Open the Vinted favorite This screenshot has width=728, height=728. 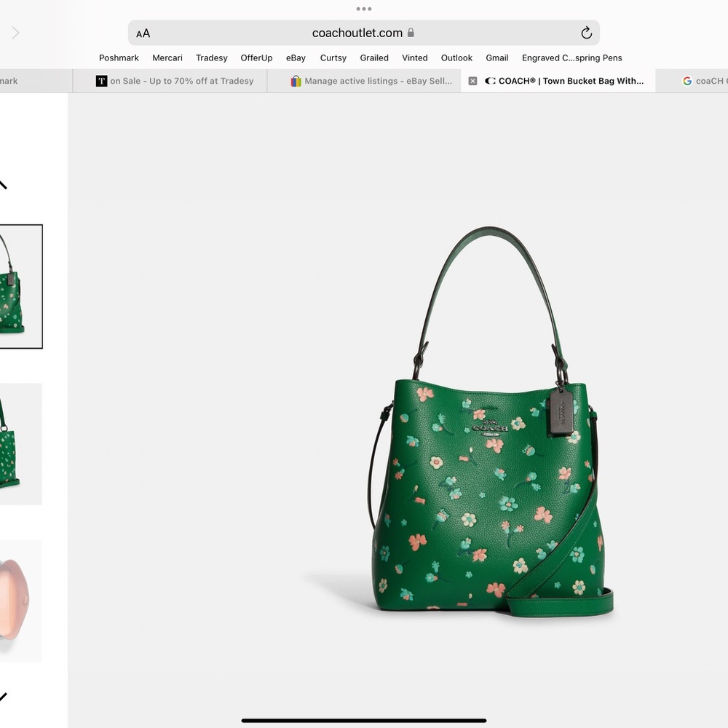pos(415,58)
